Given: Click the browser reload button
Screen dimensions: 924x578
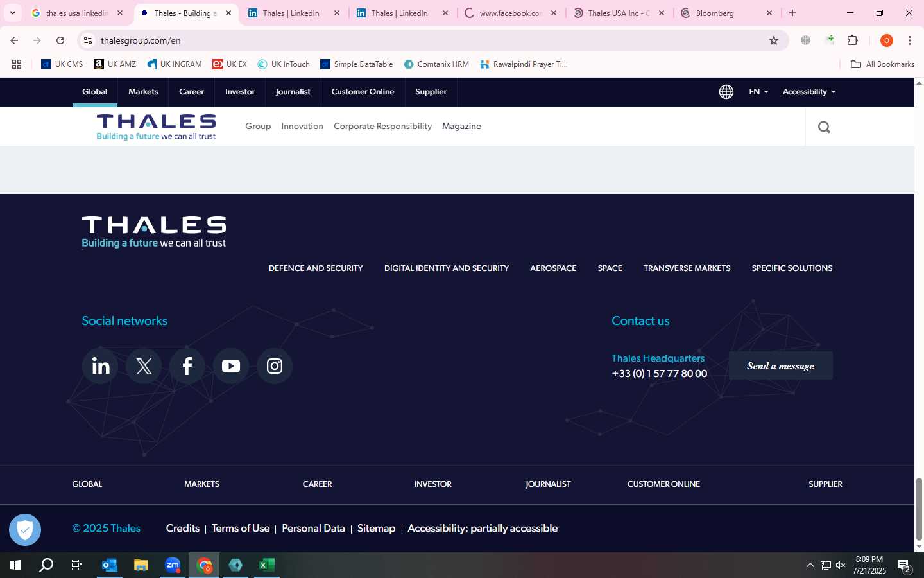Looking at the screenshot, I should tap(60, 40).
